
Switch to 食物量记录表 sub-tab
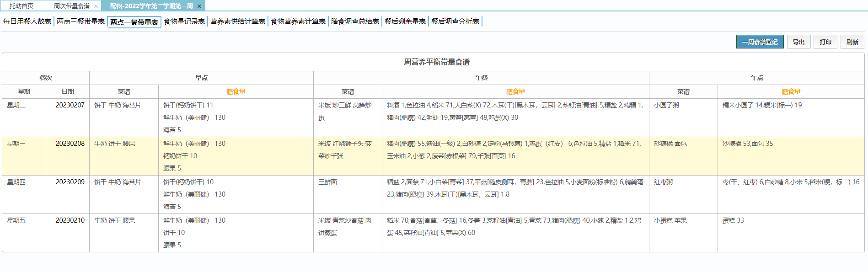[184, 21]
